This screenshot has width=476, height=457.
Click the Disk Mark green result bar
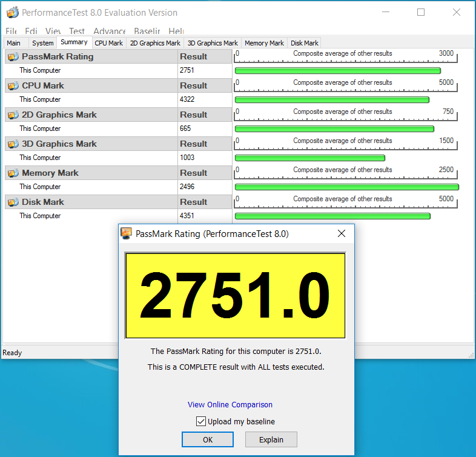(332, 216)
